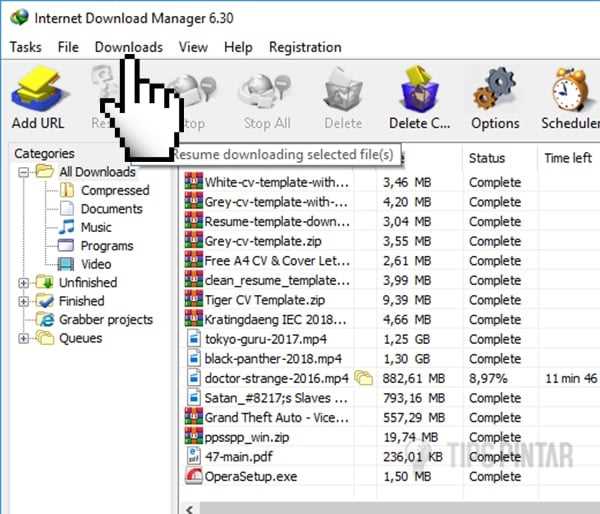This screenshot has width=600, height=514.
Task: Click the pdf icon of 47-main.pdf
Action: (x=193, y=457)
